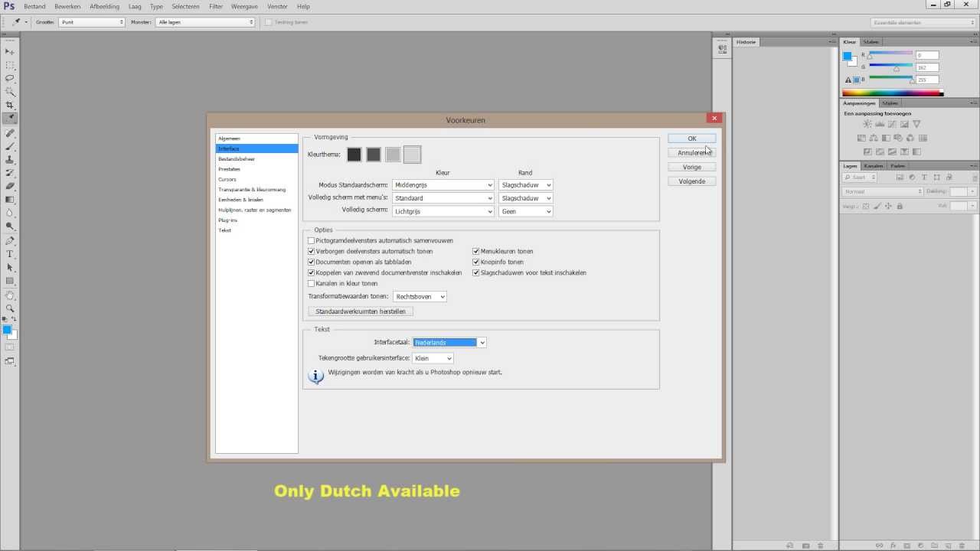Click the Annuleren button
This screenshot has width=980, height=551.
[x=692, y=152]
